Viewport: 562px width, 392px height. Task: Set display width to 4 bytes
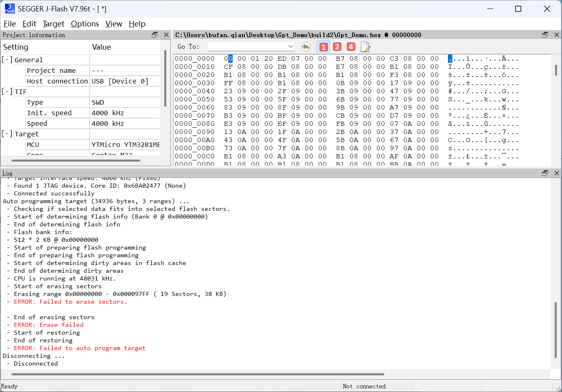point(351,47)
